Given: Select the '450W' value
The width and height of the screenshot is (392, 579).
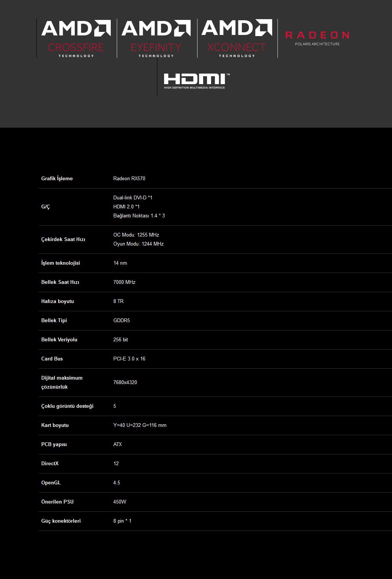Looking at the screenshot, I should [120, 502].
